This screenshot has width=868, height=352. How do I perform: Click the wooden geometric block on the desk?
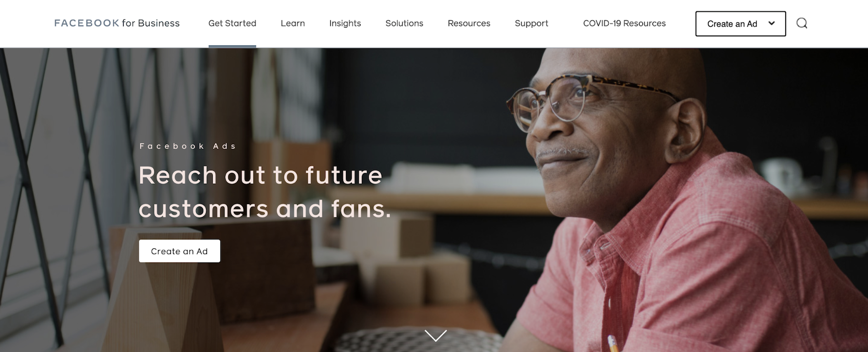[x=157, y=285]
